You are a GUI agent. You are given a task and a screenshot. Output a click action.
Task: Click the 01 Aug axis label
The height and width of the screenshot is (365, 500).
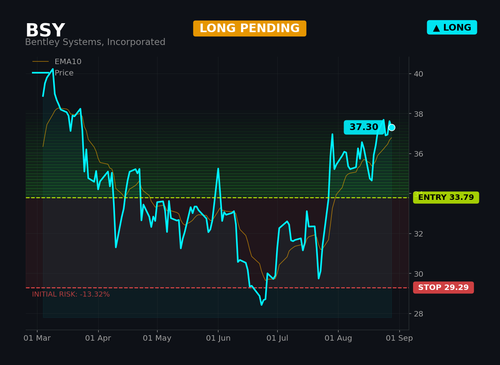(x=338, y=338)
